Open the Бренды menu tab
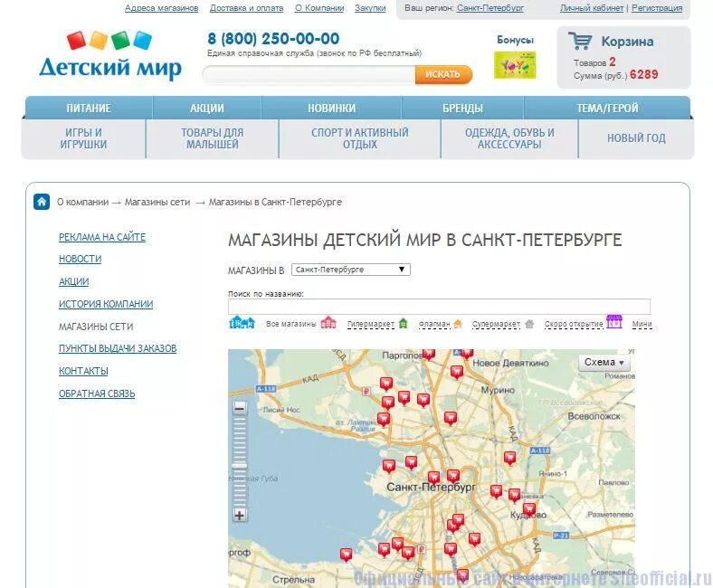The image size is (713, 588). 463,108
